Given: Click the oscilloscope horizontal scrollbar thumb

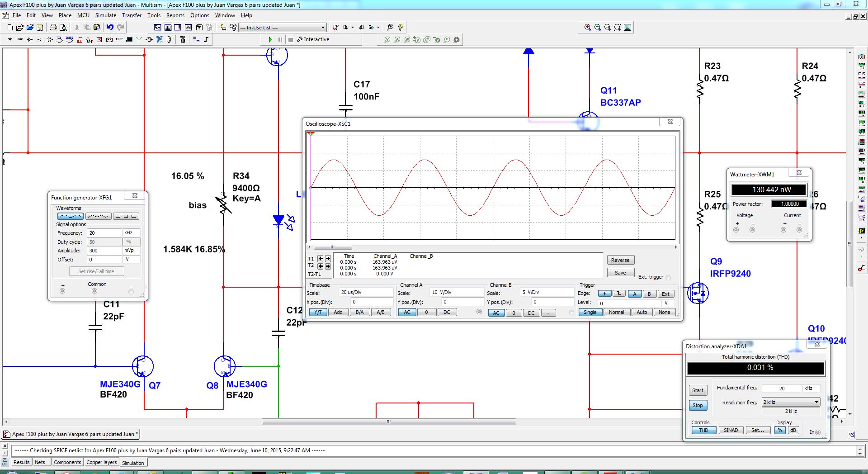Looking at the screenshot, I should 333,247.
